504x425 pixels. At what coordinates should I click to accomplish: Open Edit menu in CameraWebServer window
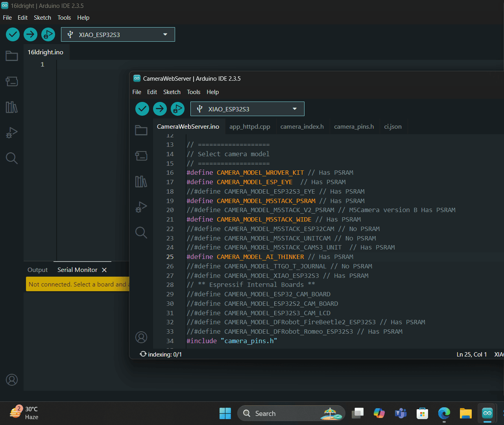point(152,92)
